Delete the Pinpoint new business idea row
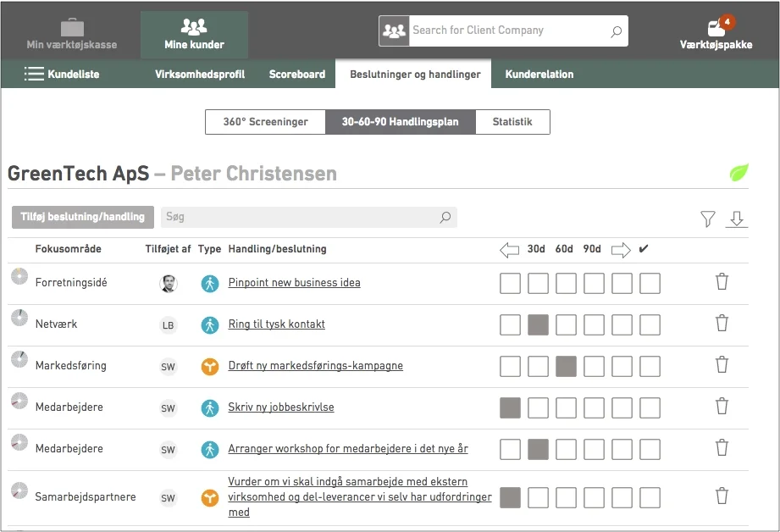 (722, 282)
